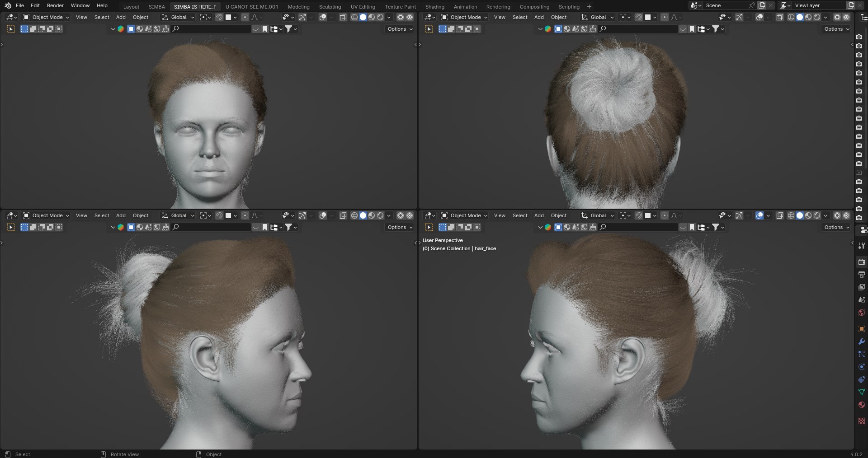
Task: Toggle snapping magnet in bottom-right viewport
Action: click(x=638, y=215)
